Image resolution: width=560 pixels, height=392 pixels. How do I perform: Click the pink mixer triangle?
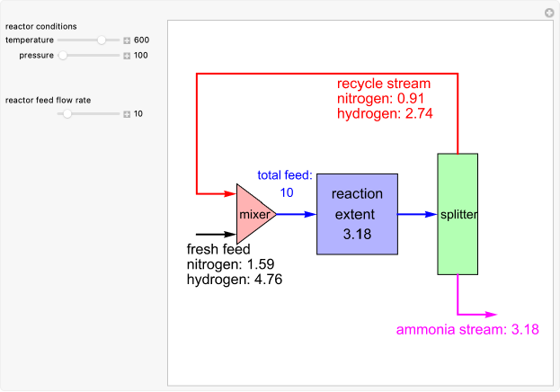click(x=253, y=215)
